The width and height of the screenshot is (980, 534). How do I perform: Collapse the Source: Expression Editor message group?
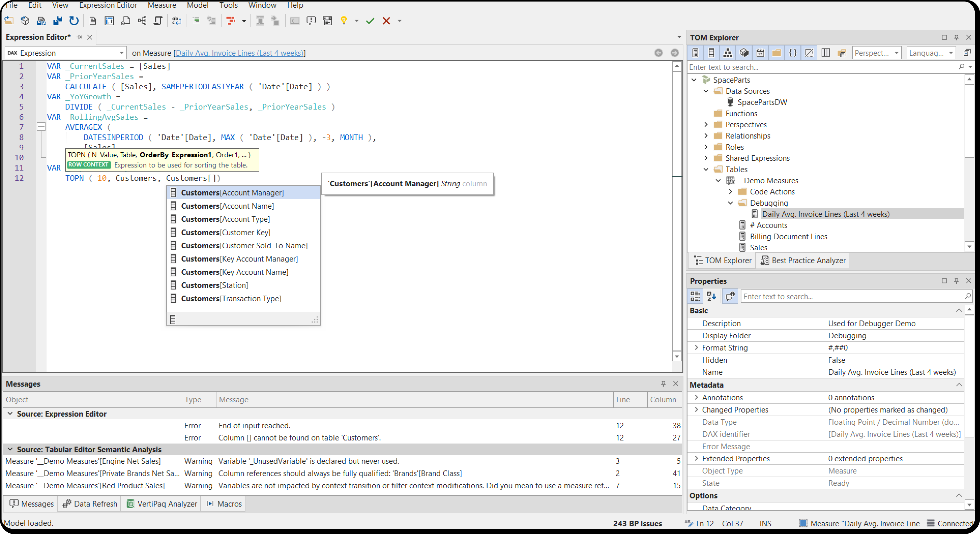pyautogui.click(x=10, y=414)
